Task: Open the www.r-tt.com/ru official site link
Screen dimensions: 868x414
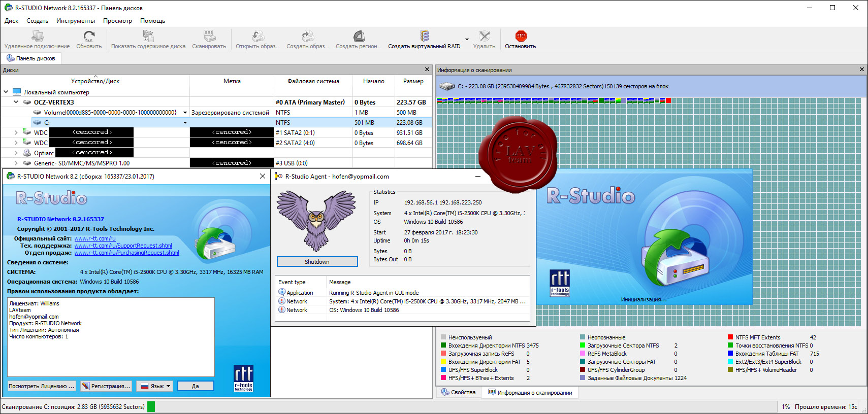Action: (x=95, y=238)
